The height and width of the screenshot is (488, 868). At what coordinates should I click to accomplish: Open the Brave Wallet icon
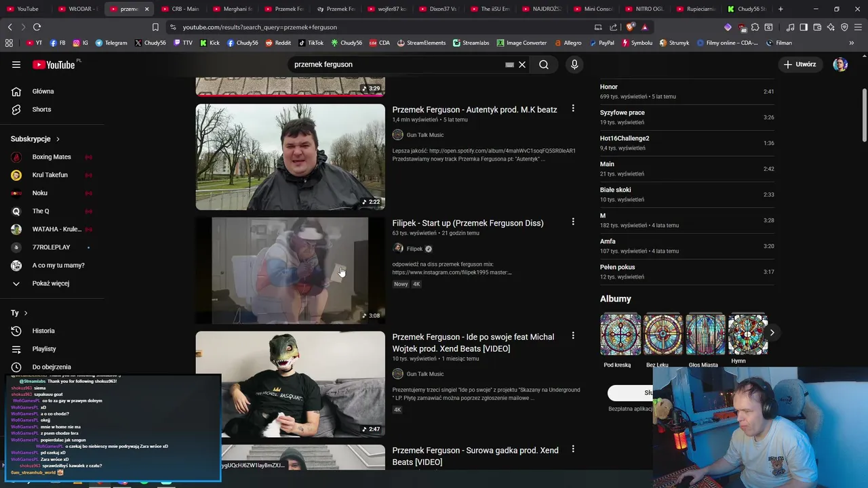pyautogui.click(x=817, y=27)
